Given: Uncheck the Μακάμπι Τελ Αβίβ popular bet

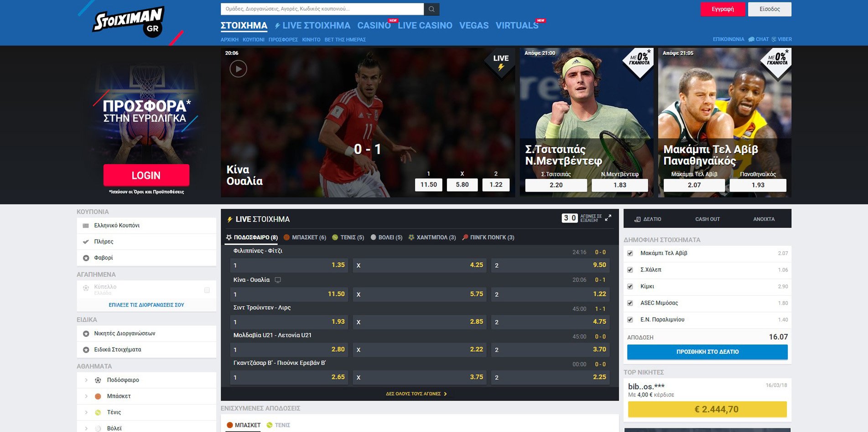Looking at the screenshot, I should click(630, 253).
